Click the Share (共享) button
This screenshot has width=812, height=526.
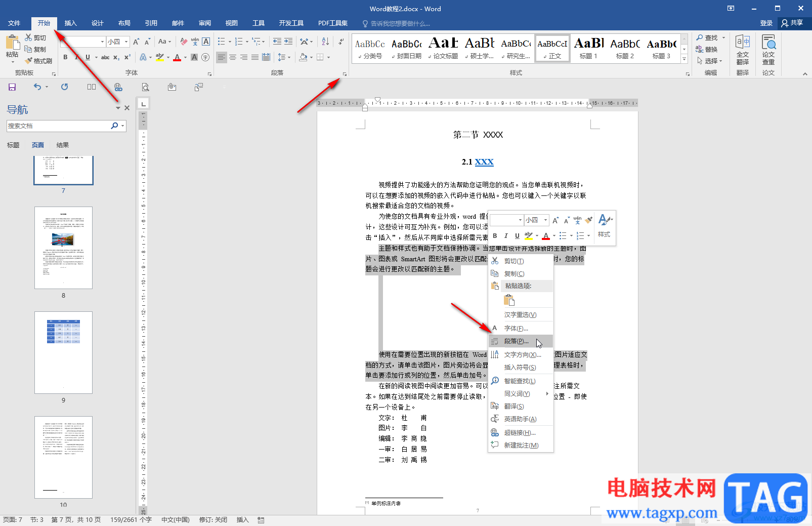click(793, 23)
